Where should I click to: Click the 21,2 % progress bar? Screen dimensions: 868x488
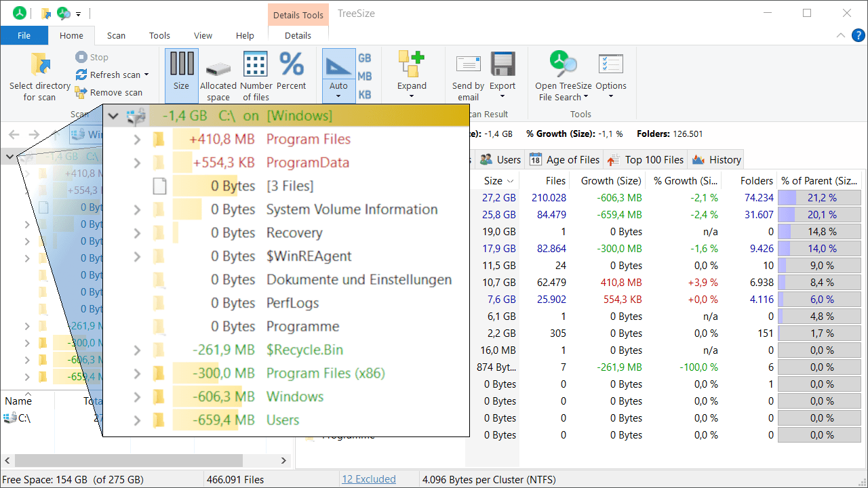tap(819, 197)
